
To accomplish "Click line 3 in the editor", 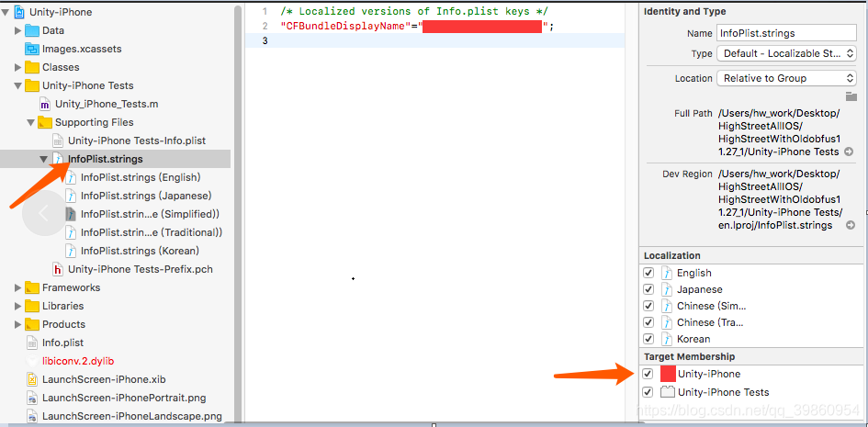I will click(x=435, y=40).
